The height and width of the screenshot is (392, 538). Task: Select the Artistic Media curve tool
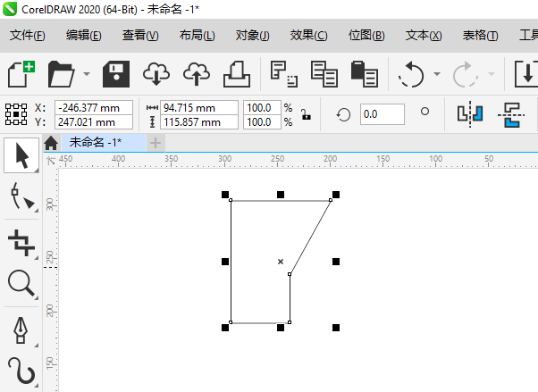pos(21,371)
